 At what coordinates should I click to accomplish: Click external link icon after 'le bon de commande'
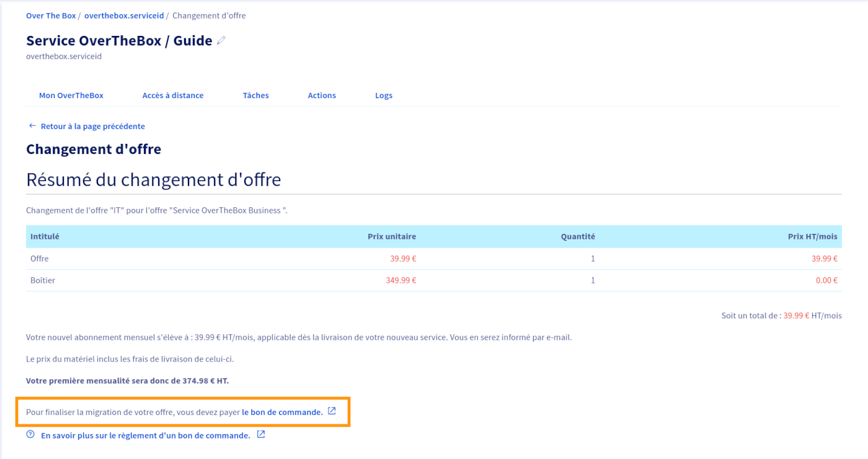coord(332,411)
